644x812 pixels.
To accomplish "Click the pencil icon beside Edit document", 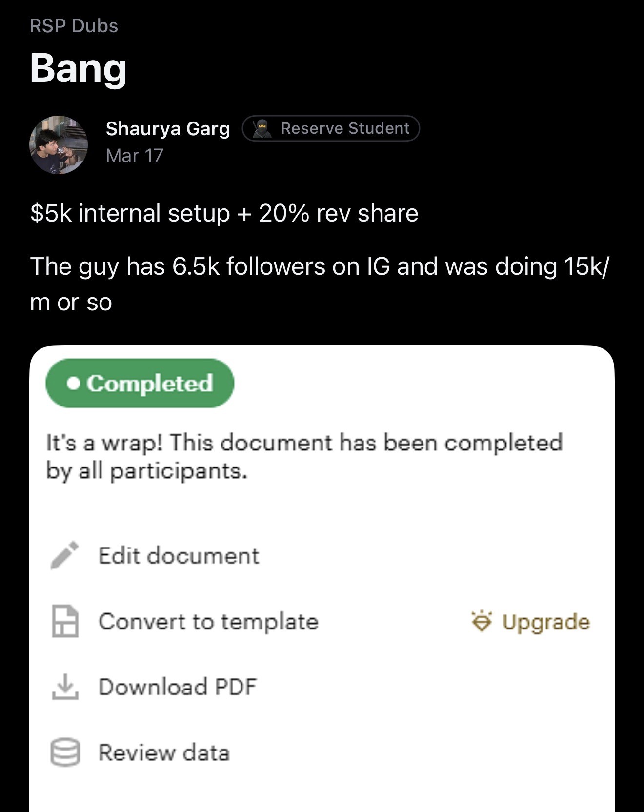I will pyautogui.click(x=64, y=555).
